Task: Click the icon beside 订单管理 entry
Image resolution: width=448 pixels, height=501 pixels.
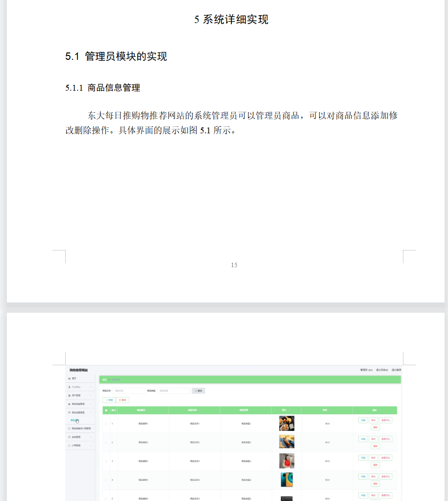Action: click(69, 446)
